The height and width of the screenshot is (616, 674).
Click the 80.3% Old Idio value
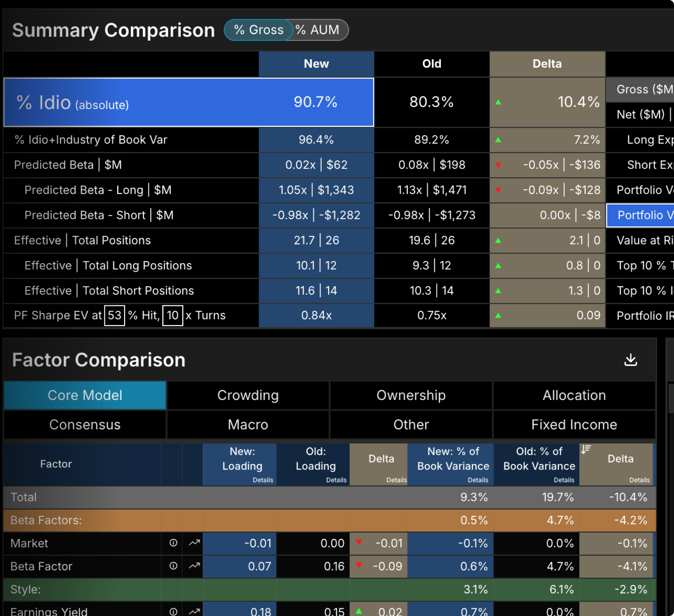pos(431,102)
